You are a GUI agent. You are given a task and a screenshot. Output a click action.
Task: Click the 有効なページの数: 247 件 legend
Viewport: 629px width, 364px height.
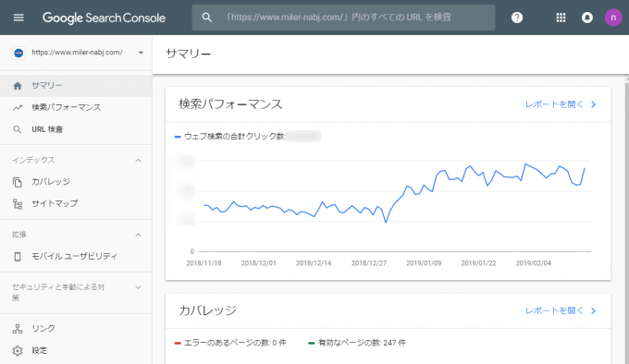(x=357, y=343)
